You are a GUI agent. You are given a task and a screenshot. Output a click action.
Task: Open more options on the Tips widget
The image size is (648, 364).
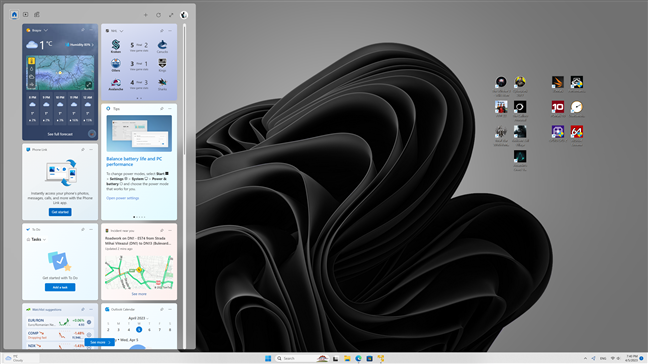(x=170, y=109)
